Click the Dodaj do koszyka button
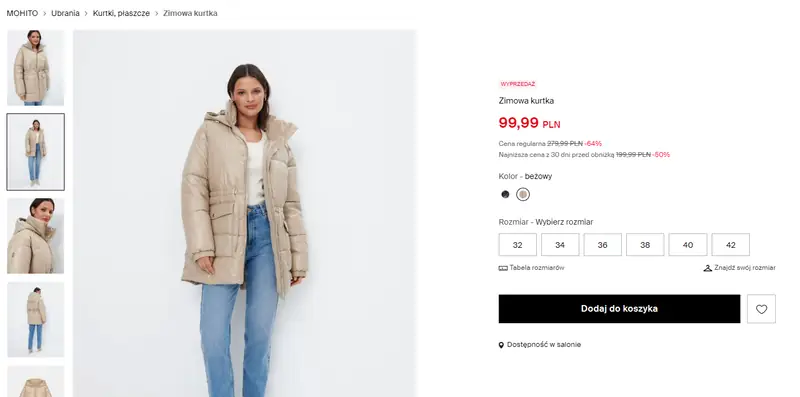 619,309
